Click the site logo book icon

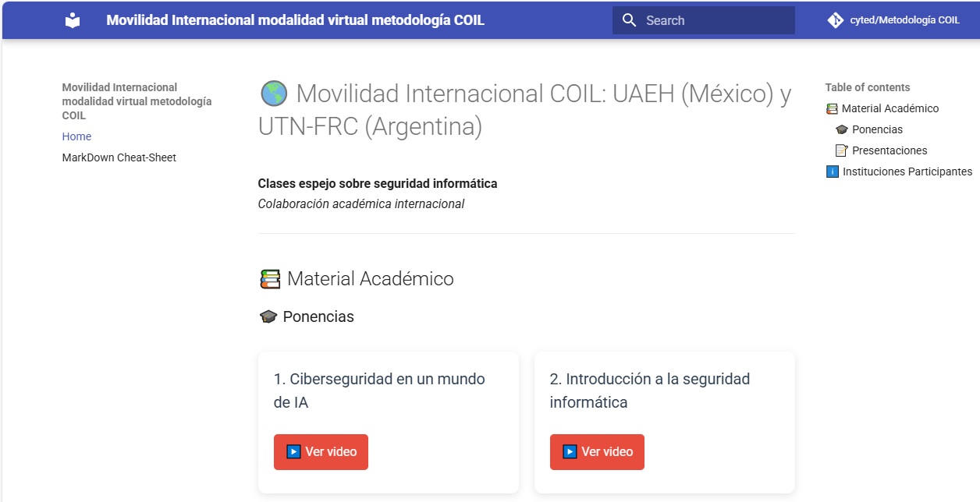[73, 20]
